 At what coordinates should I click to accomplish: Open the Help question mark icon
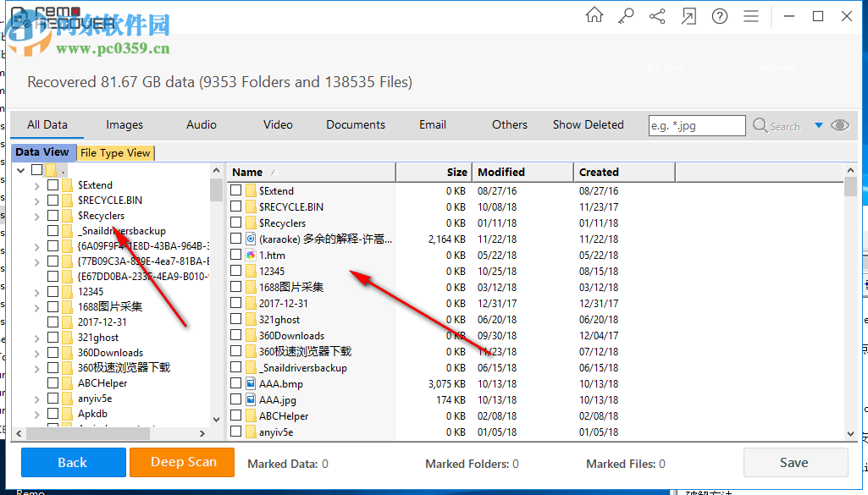pos(719,15)
